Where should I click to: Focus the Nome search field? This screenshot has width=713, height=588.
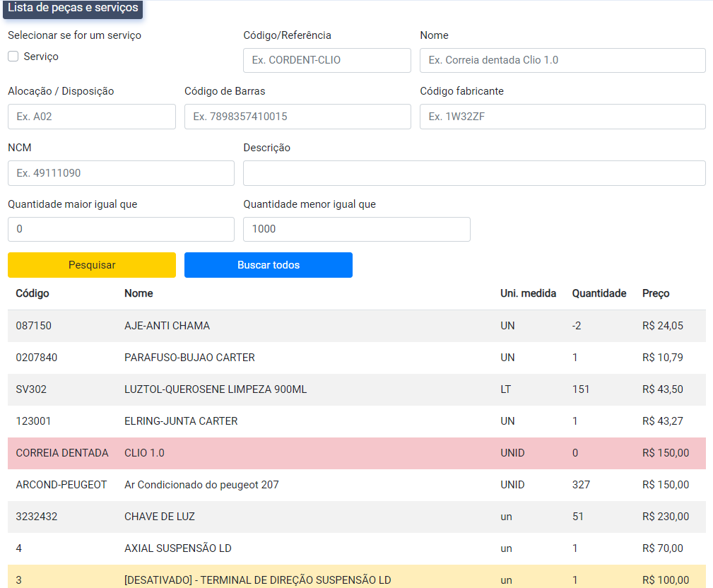click(562, 60)
